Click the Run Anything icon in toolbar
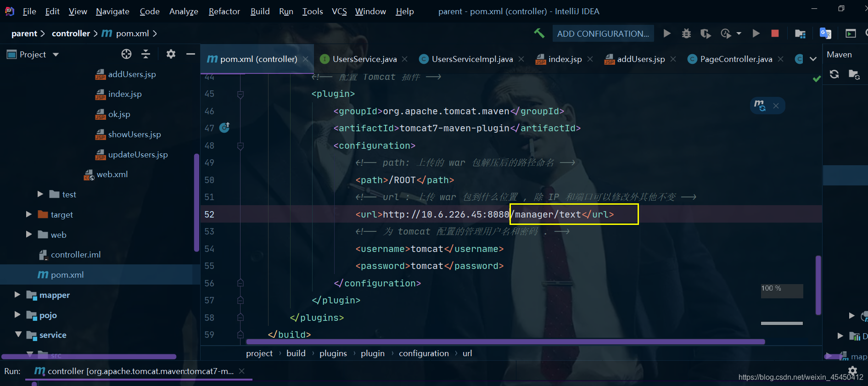Image resolution: width=868 pixels, height=386 pixels. pos(851,34)
